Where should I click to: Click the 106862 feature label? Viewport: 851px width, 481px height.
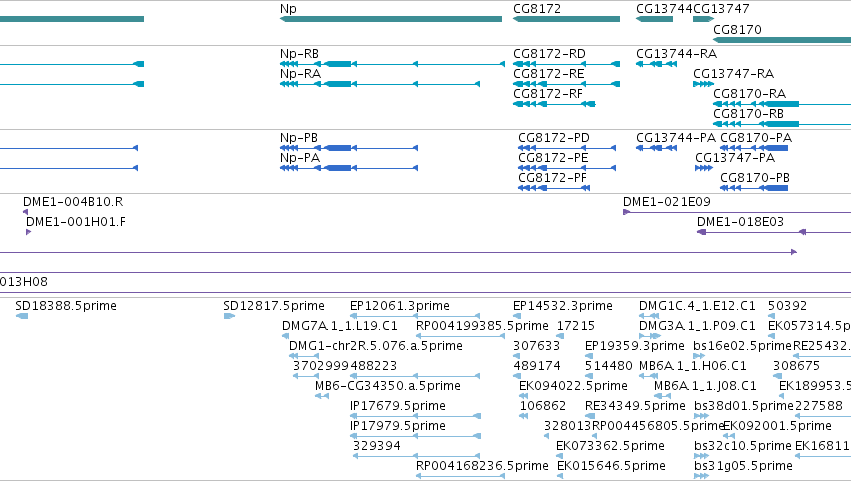pos(543,407)
